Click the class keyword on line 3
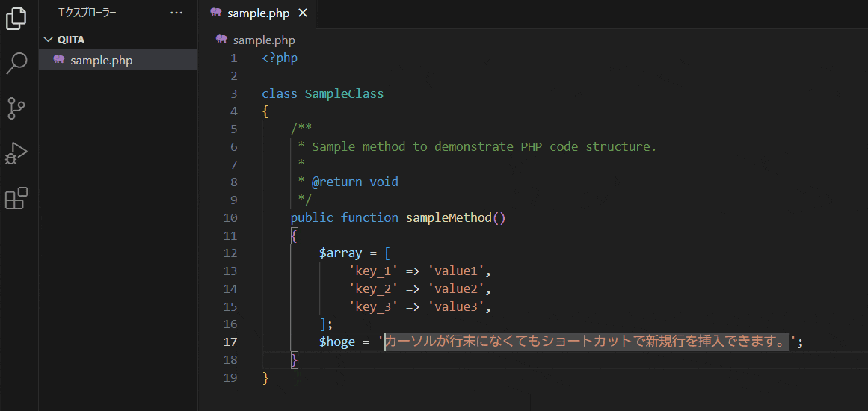The image size is (868, 411). click(280, 93)
